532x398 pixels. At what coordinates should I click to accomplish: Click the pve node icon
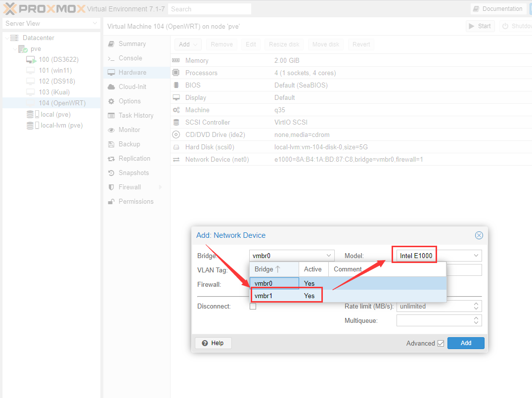click(23, 49)
